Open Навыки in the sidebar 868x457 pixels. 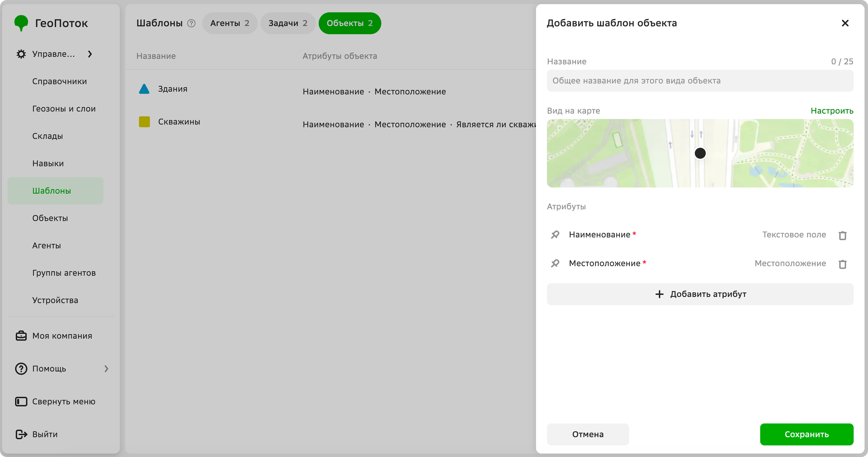tap(48, 163)
